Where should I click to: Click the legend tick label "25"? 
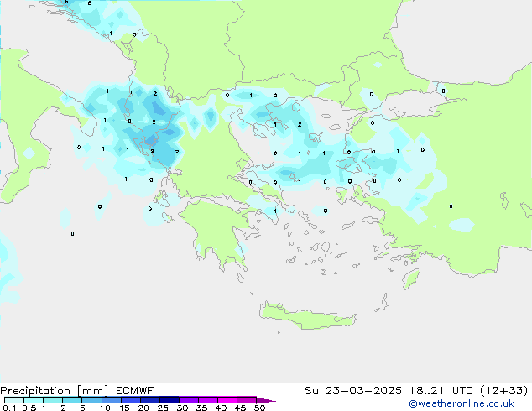click(x=163, y=408)
